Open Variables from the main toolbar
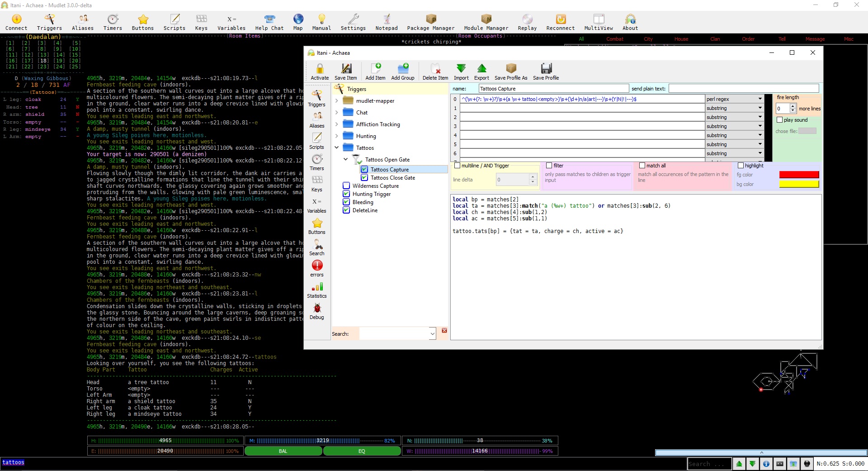Viewport: 868px width, 471px height. click(231, 22)
